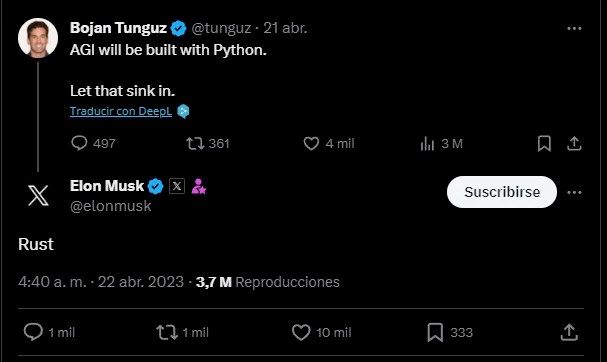Screen dimensions: 607x362
Task: Bookmark Bojan Tunguz's tweet
Action: (x=544, y=144)
